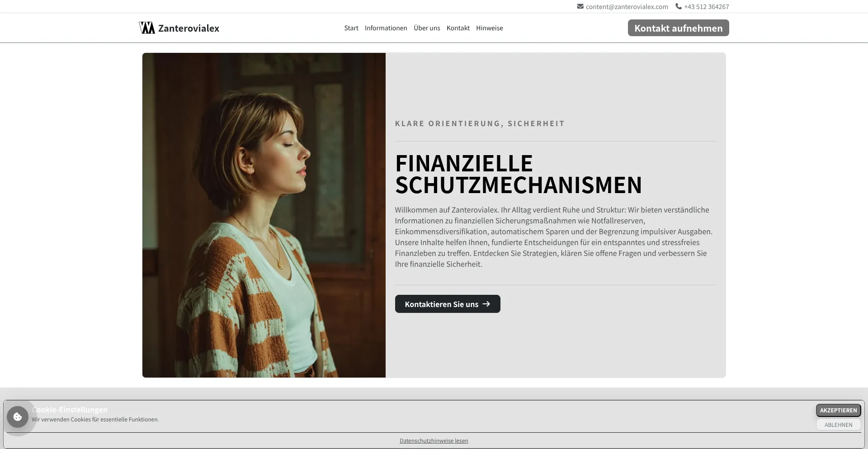Click the Kontakt aufnehmen button

point(679,28)
